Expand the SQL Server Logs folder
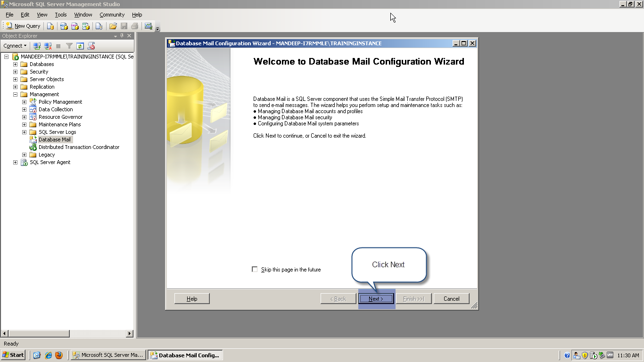The width and height of the screenshot is (644, 362). (24, 132)
